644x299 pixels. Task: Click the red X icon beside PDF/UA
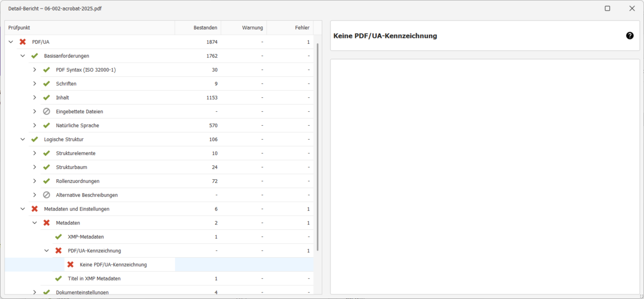pos(23,42)
